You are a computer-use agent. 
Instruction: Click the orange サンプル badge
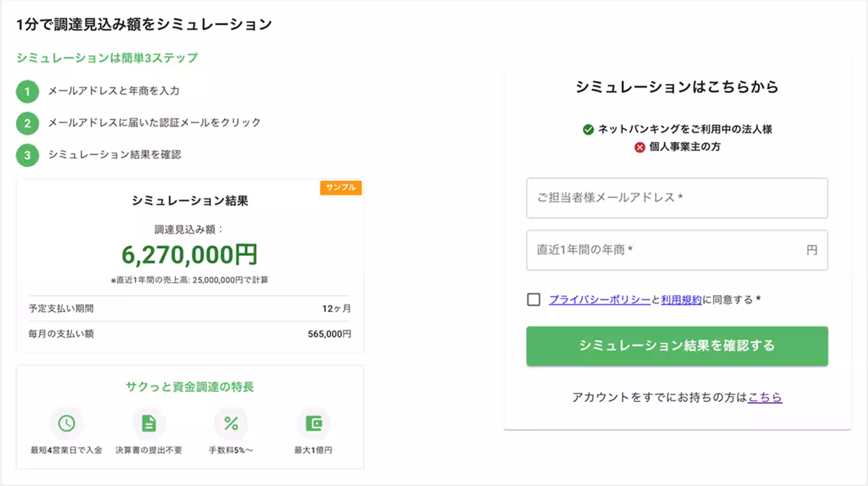click(340, 187)
